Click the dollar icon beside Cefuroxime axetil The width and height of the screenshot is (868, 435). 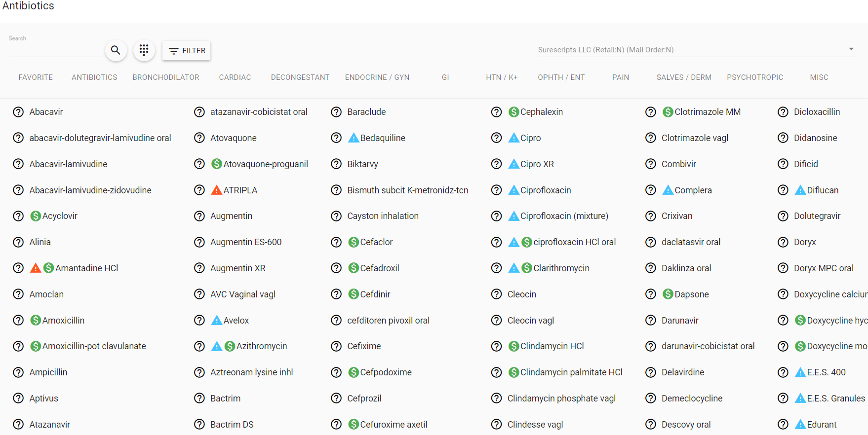pyautogui.click(x=353, y=425)
